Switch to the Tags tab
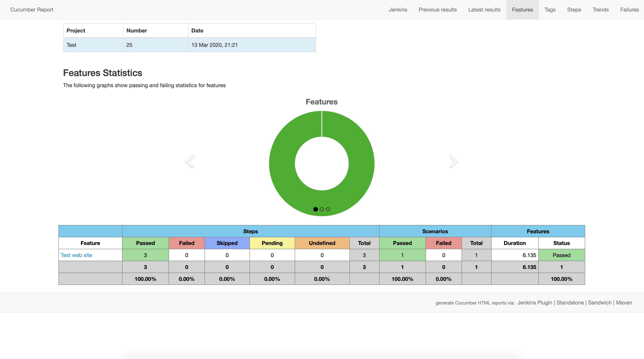 tap(550, 10)
